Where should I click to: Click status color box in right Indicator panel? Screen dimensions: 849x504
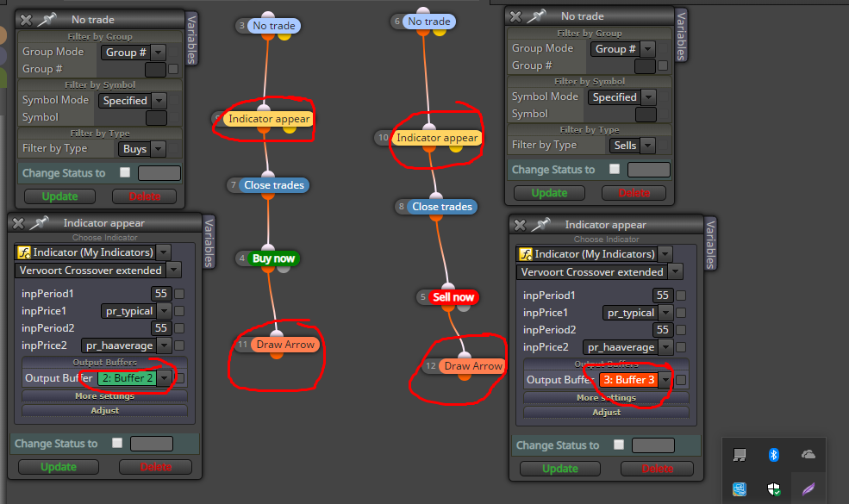[x=653, y=445]
